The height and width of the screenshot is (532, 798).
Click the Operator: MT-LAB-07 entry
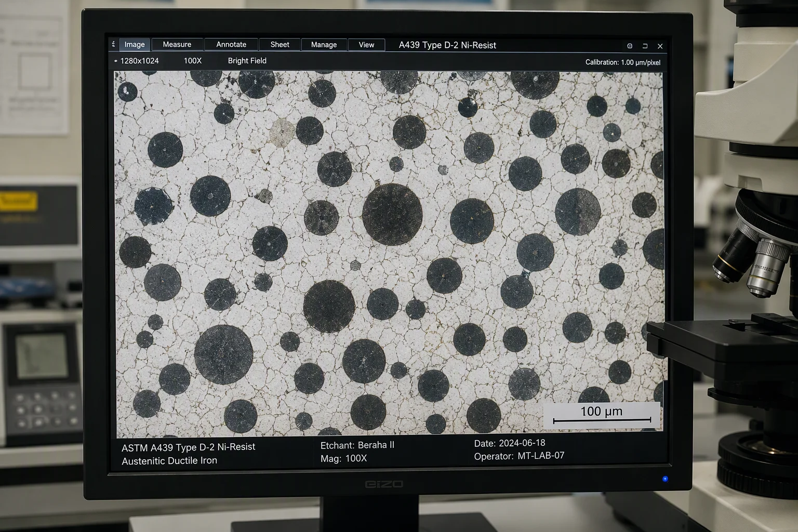pyautogui.click(x=519, y=456)
